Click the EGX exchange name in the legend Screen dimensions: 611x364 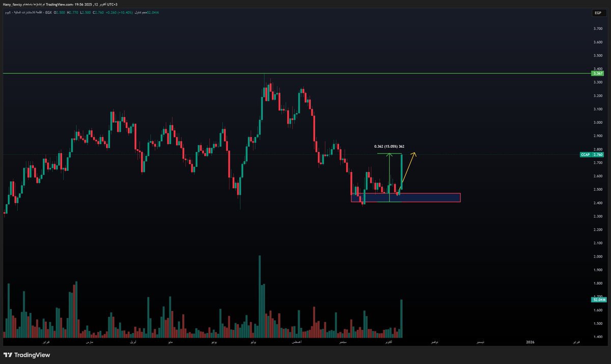tap(48, 12)
